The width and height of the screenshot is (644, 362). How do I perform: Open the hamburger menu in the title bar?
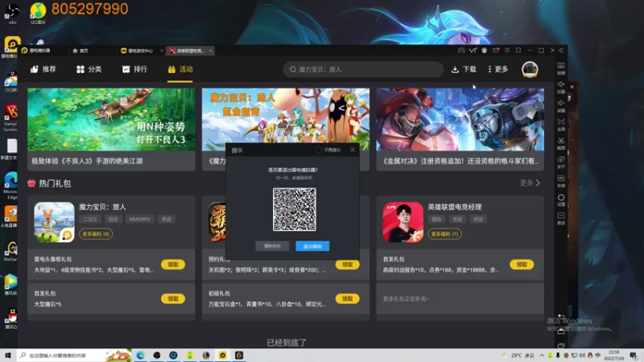click(x=507, y=51)
